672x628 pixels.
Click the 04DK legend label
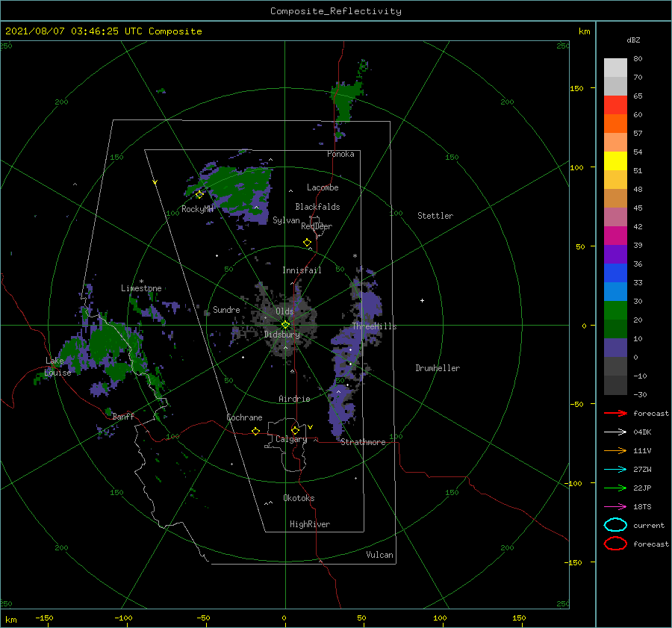tap(642, 432)
